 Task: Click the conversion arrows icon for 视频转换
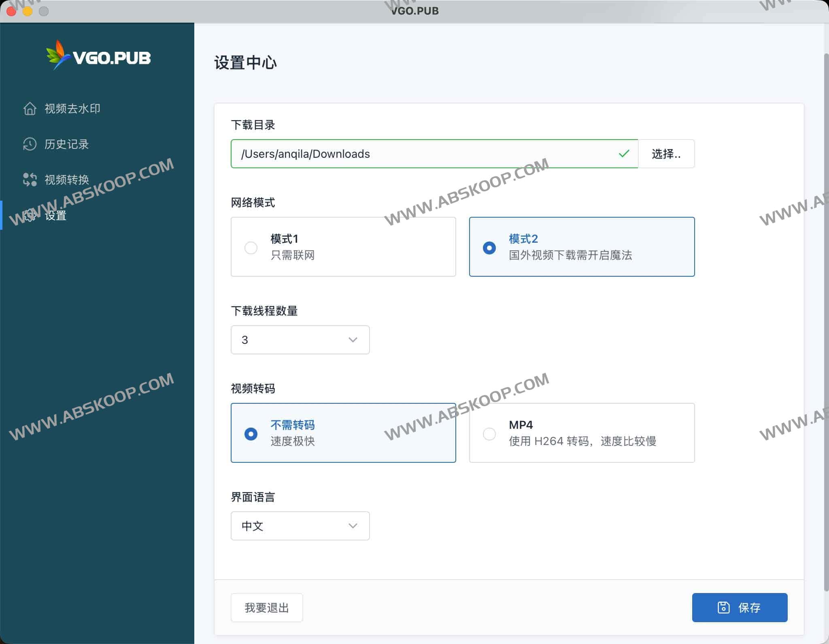point(30,180)
